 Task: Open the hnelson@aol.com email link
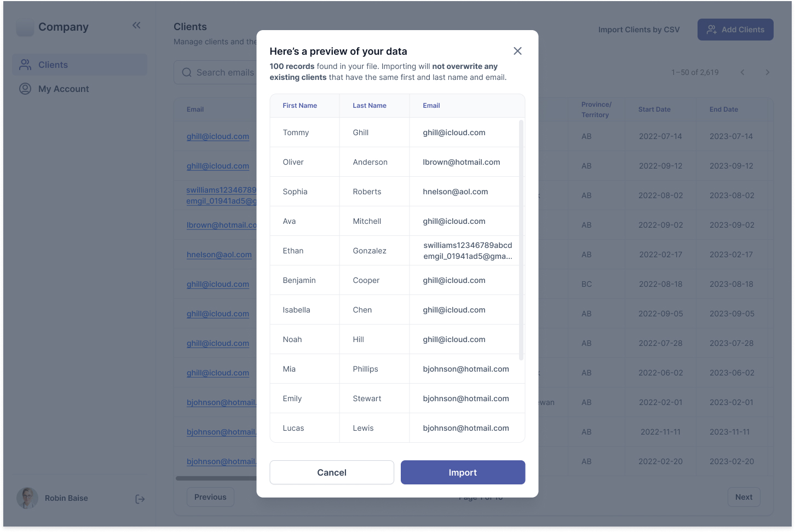pyautogui.click(x=219, y=255)
